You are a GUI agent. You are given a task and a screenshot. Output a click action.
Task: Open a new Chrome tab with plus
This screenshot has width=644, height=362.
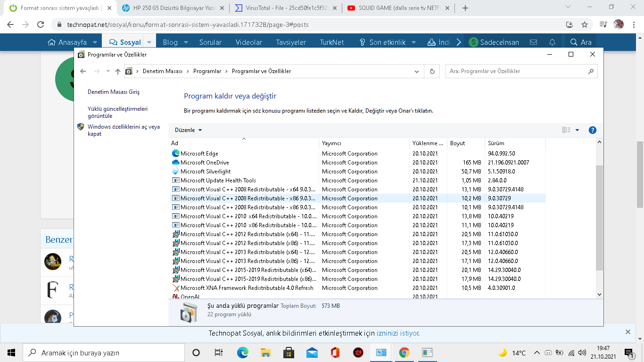pos(465,8)
